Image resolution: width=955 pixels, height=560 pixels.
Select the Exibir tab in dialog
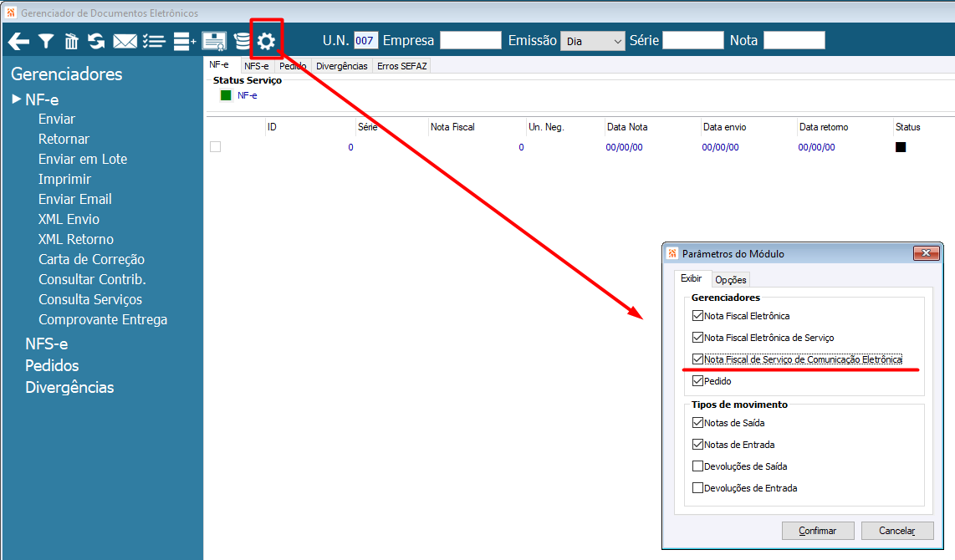coord(692,278)
